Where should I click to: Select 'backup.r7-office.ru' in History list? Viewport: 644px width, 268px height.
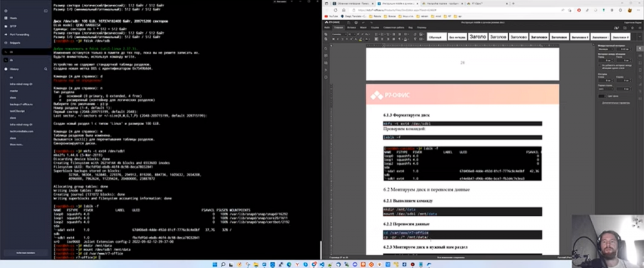pyautogui.click(x=21, y=104)
